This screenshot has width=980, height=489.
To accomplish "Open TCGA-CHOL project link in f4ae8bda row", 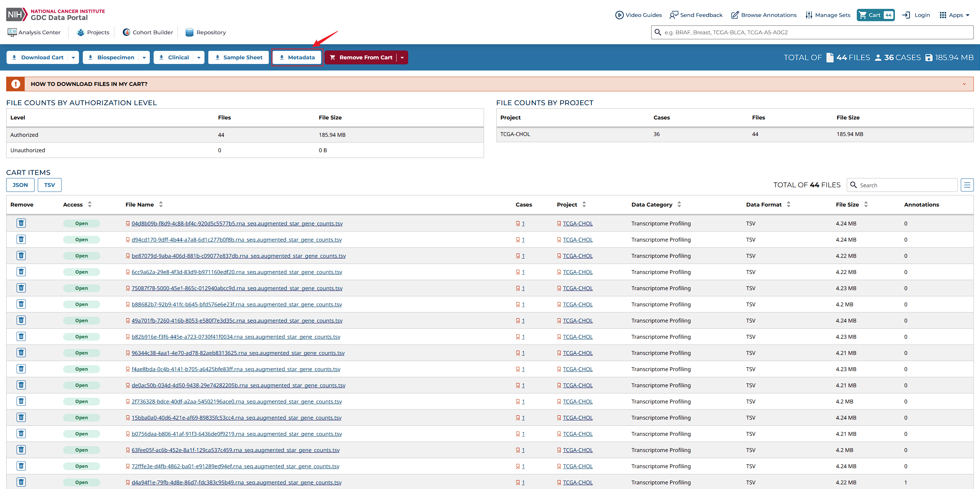I will pos(578,369).
